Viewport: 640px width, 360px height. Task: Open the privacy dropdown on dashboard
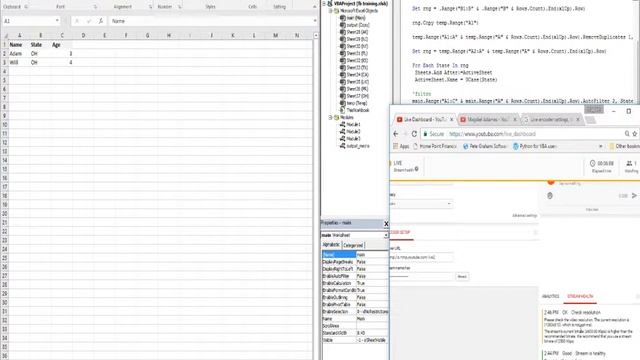(420, 203)
